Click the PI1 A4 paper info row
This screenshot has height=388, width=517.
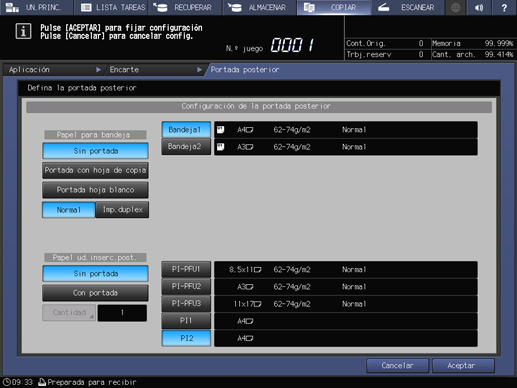tap(346, 321)
